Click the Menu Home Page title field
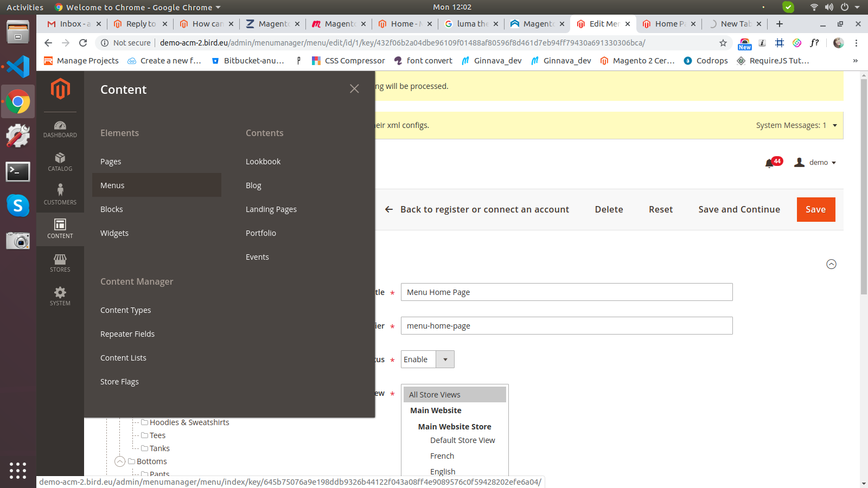868x488 pixels. [566, 292]
